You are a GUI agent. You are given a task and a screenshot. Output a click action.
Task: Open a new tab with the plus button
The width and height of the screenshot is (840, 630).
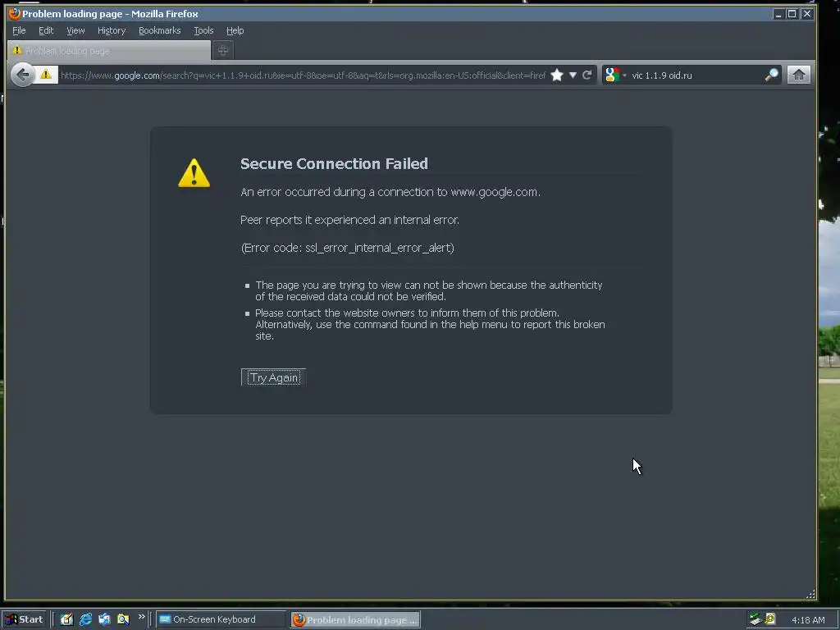[223, 50]
